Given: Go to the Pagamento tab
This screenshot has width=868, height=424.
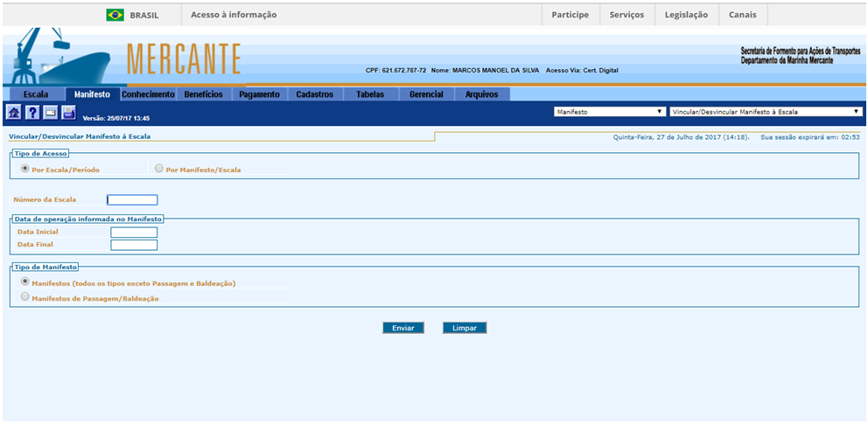Looking at the screenshot, I should (x=259, y=94).
